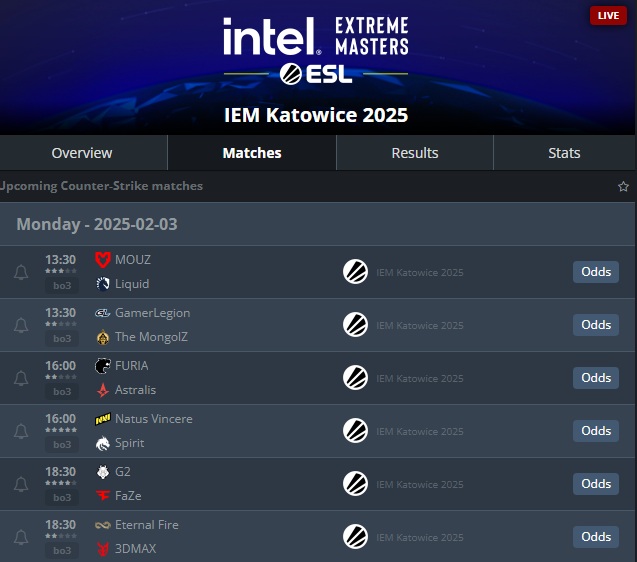Image resolution: width=637 pixels, height=562 pixels.
Task: Click the Astralis team logo
Action: [103, 390]
